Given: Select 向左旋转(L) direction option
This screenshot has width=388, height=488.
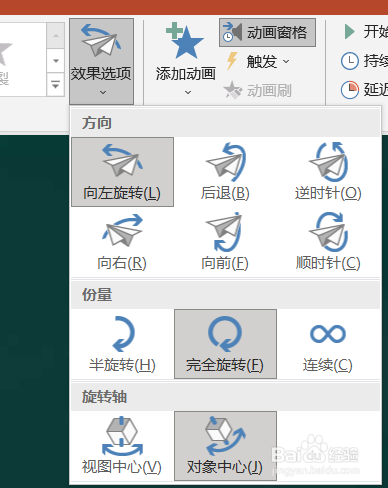Looking at the screenshot, I should coord(122,172).
